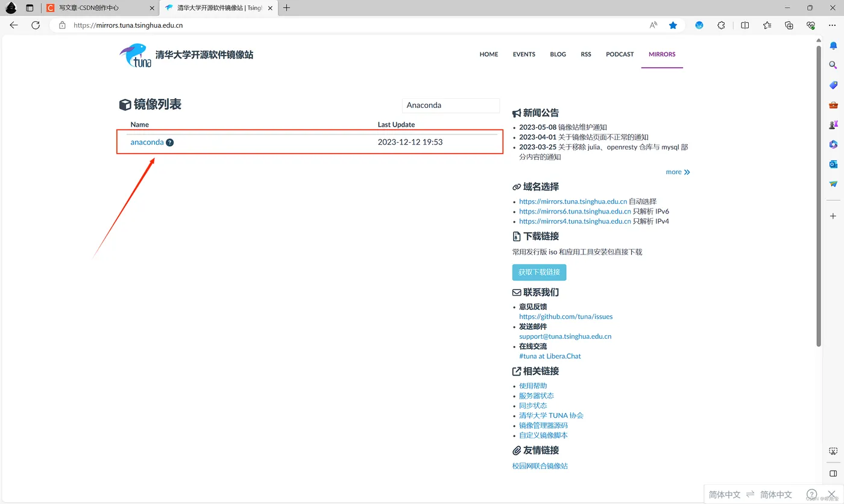Swap translation languages arrows icon
Image resolution: width=844 pixels, height=504 pixels.
pos(751,494)
